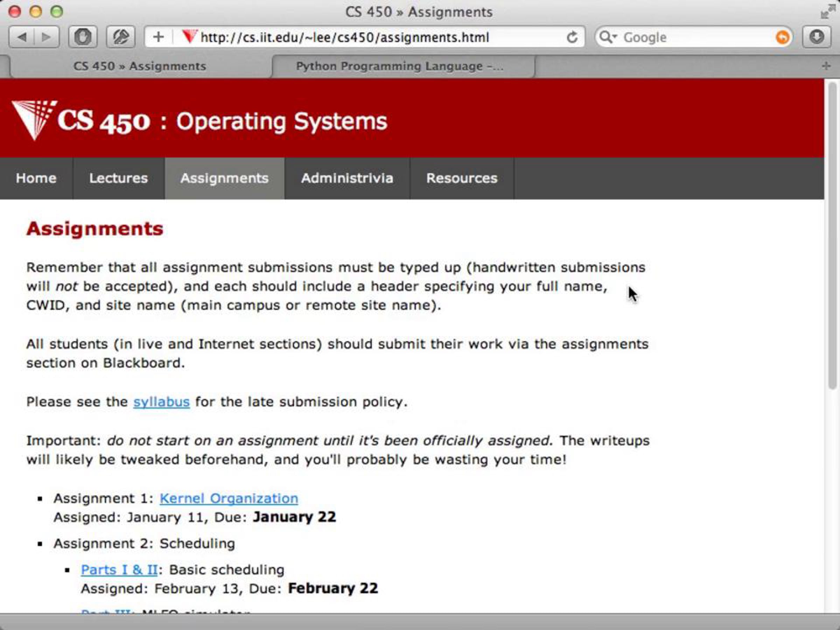
Task: Click the add bookmark plus icon
Action: (x=158, y=37)
